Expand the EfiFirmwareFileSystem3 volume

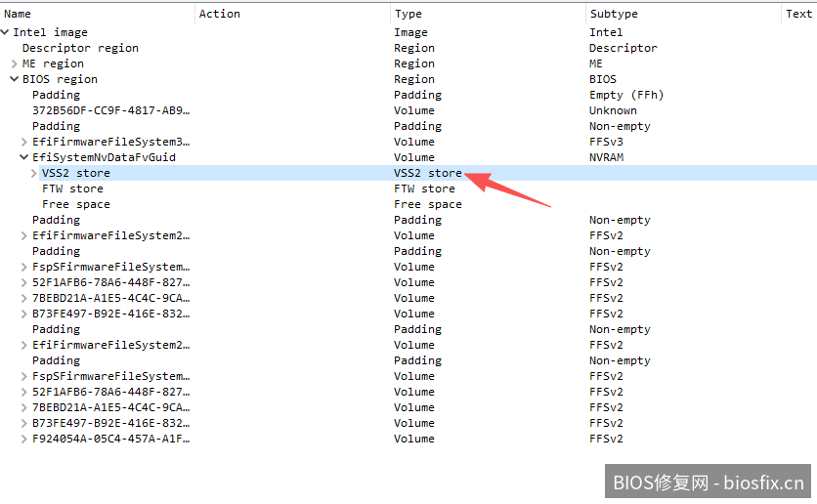tap(24, 142)
